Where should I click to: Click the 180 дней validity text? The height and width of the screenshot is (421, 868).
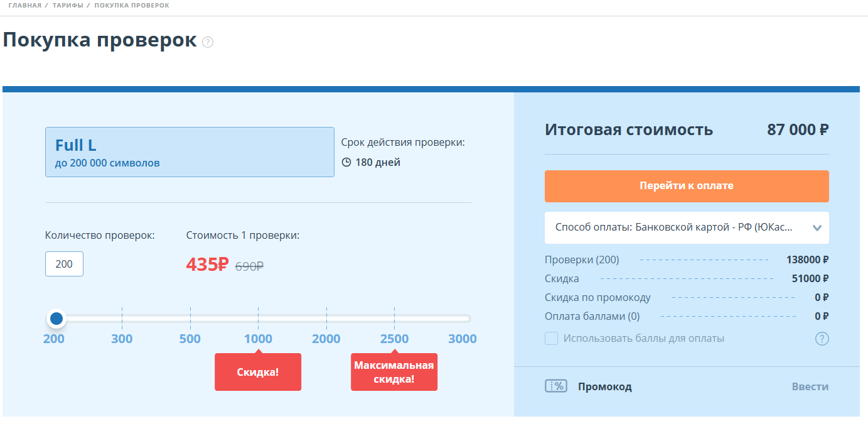tap(378, 162)
